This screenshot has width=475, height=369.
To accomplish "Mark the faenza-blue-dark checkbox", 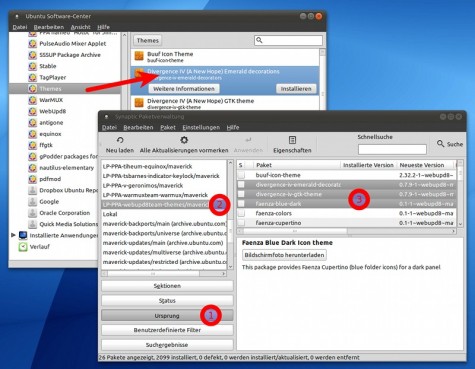I will (x=241, y=203).
